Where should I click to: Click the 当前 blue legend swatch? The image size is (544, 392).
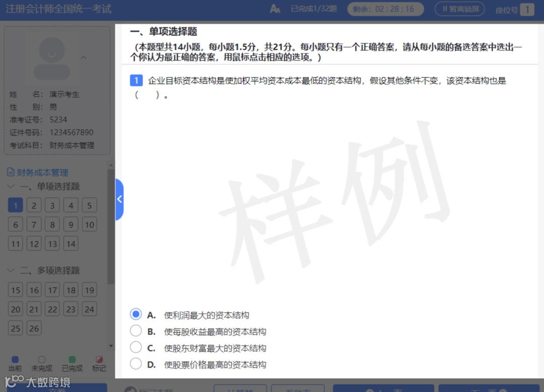click(x=15, y=359)
